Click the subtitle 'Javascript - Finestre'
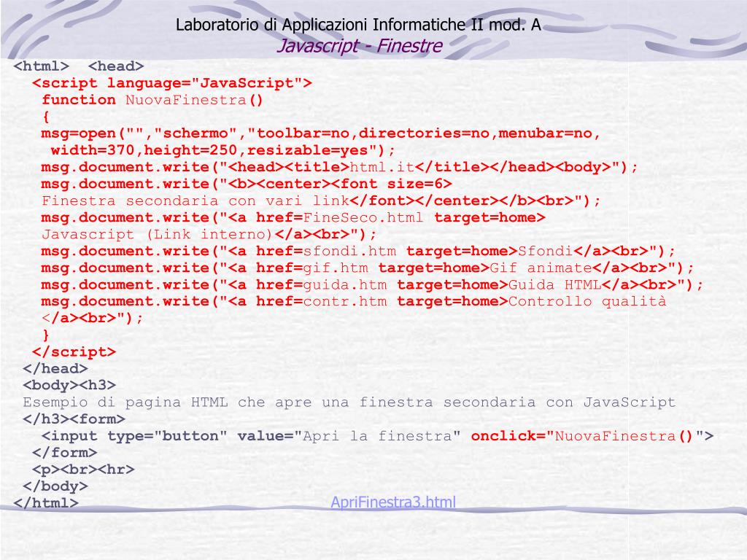Image resolution: width=747 pixels, height=560 pixels. pyautogui.click(x=359, y=46)
